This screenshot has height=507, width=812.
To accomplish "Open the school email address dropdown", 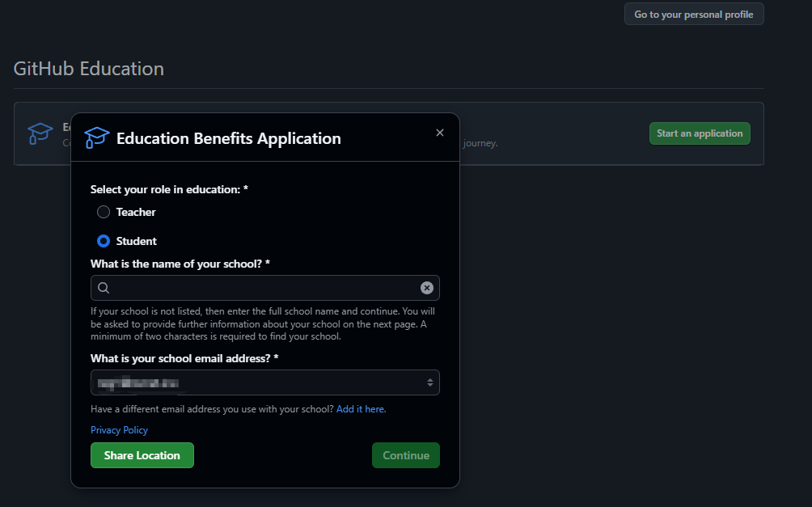I will point(264,382).
